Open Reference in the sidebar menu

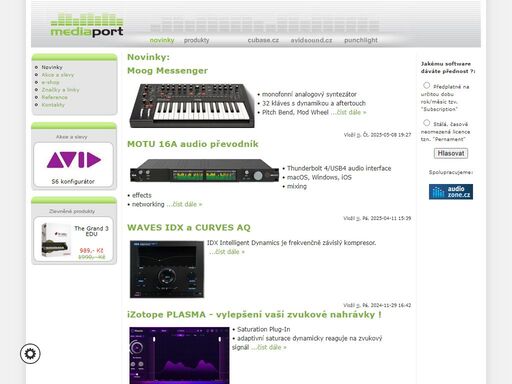[54, 97]
